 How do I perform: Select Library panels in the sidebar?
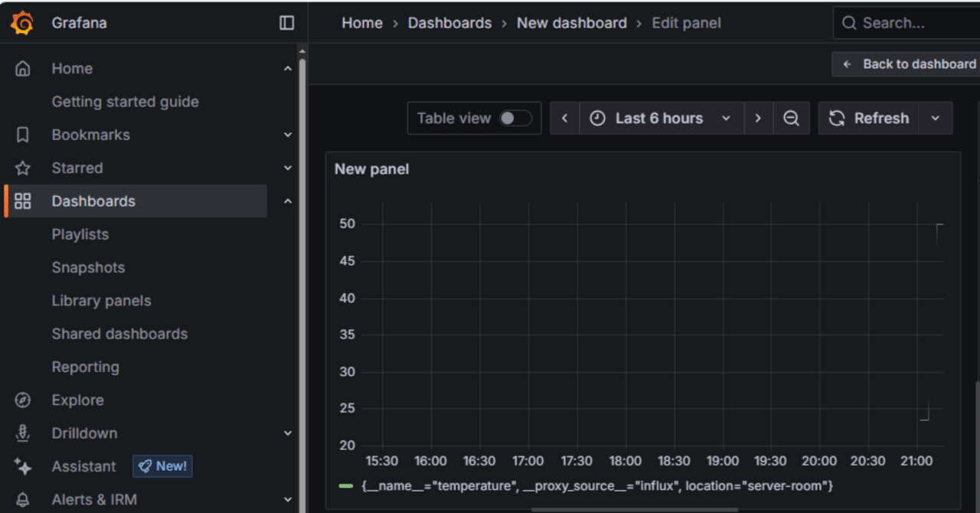click(x=101, y=300)
